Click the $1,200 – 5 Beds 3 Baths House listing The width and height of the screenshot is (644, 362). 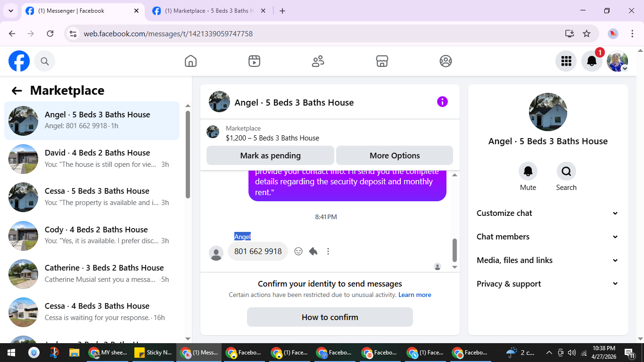click(272, 138)
